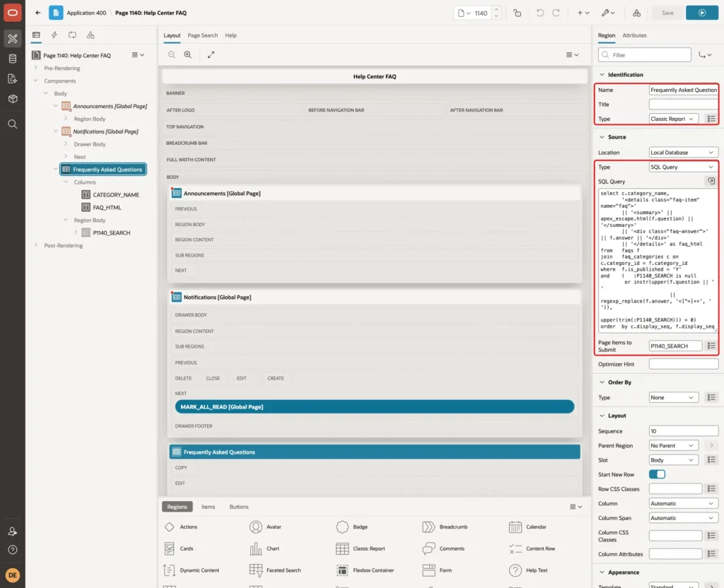
Task: Switch to Attributes tab
Action: (634, 35)
